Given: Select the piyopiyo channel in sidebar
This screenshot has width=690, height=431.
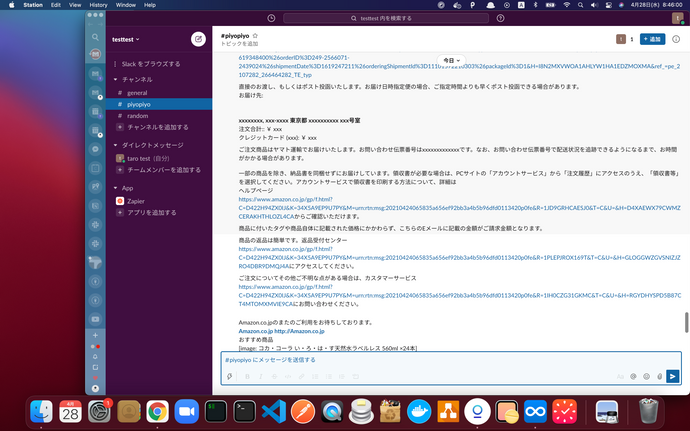Looking at the screenshot, I should [159, 104].
